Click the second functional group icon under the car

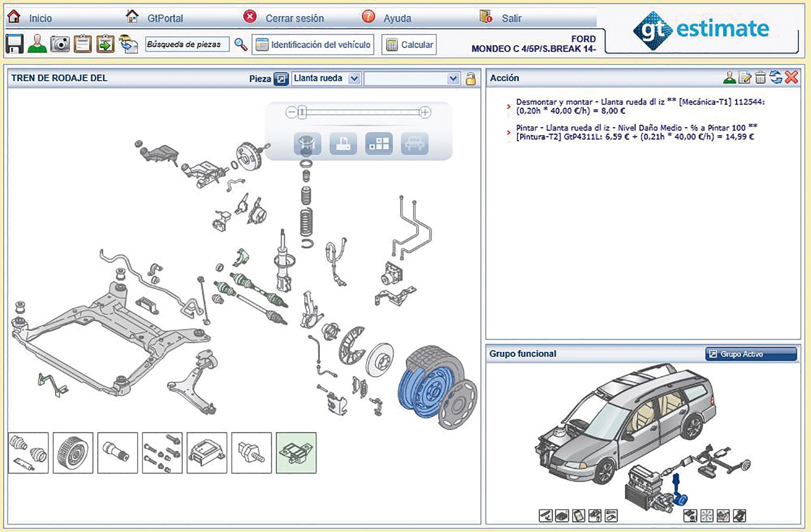[562, 516]
